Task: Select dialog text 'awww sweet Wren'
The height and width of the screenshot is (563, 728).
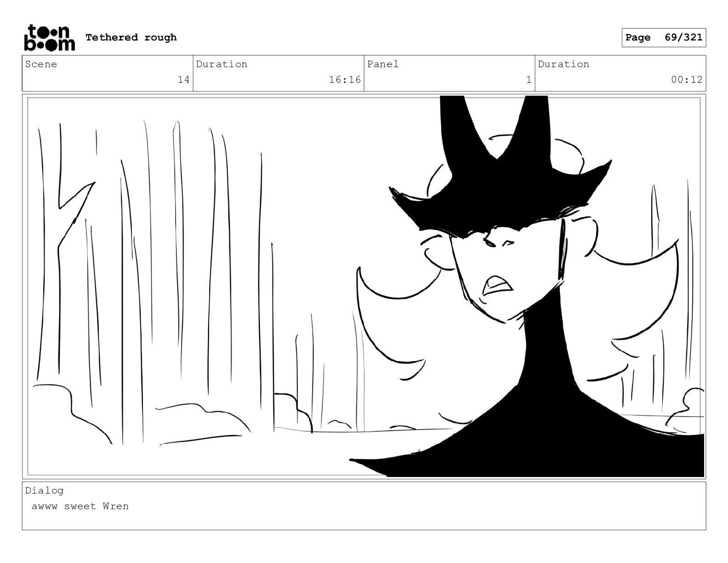Action: coord(80,506)
